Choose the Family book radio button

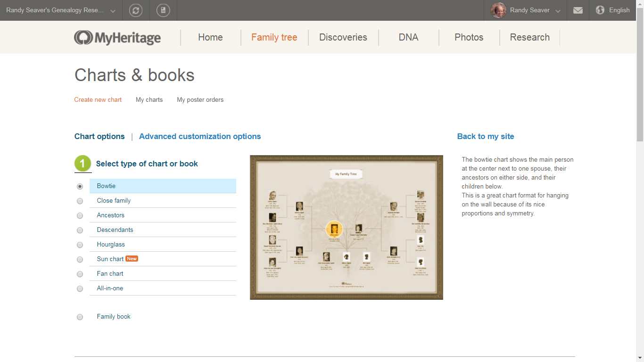tap(80, 317)
